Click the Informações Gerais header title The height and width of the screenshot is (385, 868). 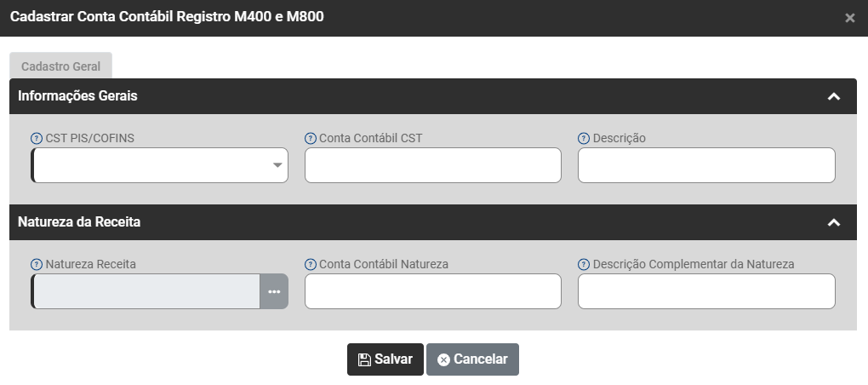[x=78, y=96]
